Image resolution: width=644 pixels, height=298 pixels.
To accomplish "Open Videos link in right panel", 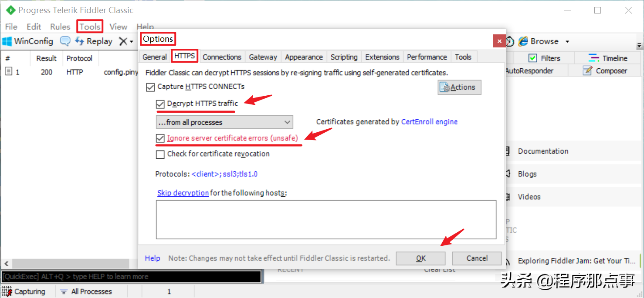I will [529, 197].
